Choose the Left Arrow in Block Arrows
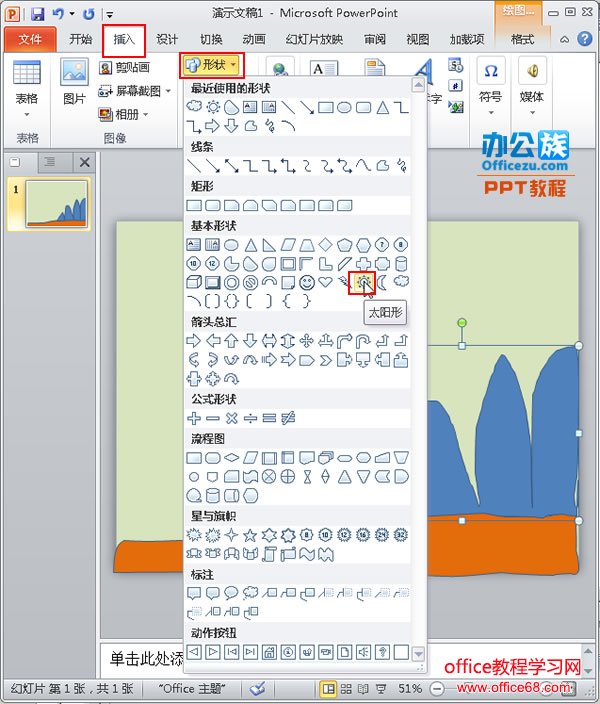The height and width of the screenshot is (704, 600). (212, 341)
